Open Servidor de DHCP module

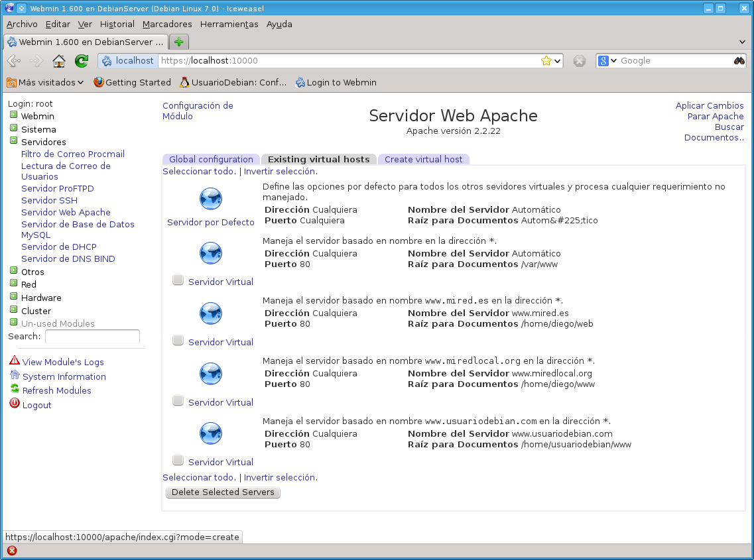click(58, 247)
